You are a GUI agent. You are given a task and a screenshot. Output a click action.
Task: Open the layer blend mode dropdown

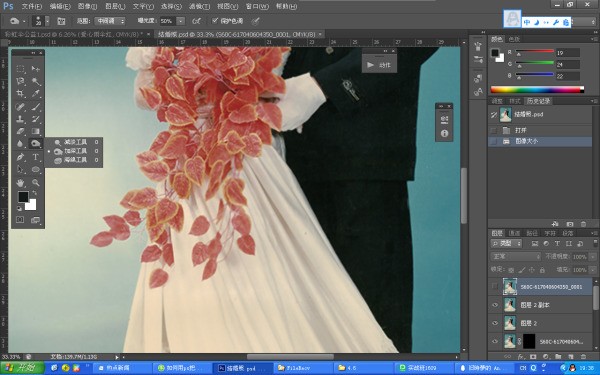click(515, 256)
